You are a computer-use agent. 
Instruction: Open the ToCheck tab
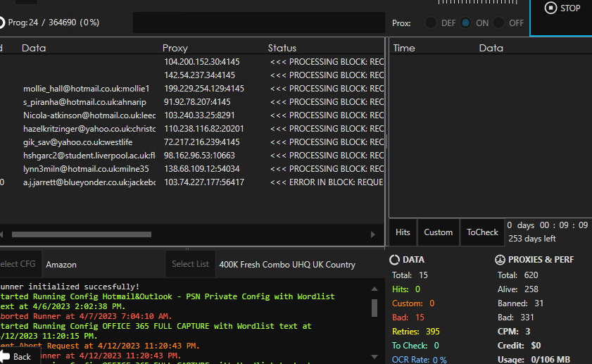[x=482, y=232]
